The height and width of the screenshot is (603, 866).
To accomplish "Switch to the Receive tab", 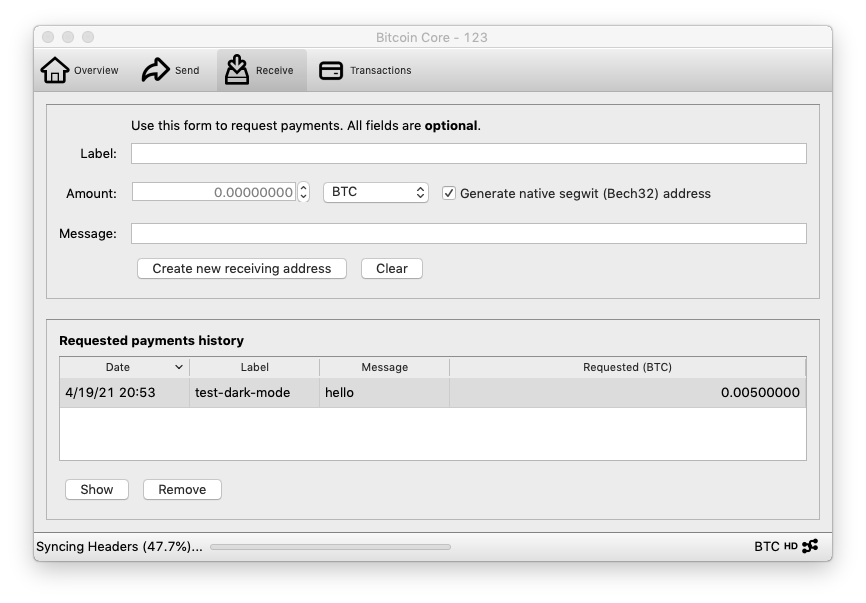I will click(261, 70).
